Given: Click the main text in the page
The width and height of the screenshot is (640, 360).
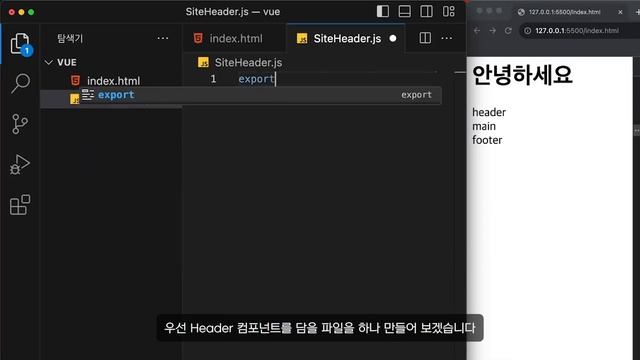Looking at the screenshot, I should point(484,126).
